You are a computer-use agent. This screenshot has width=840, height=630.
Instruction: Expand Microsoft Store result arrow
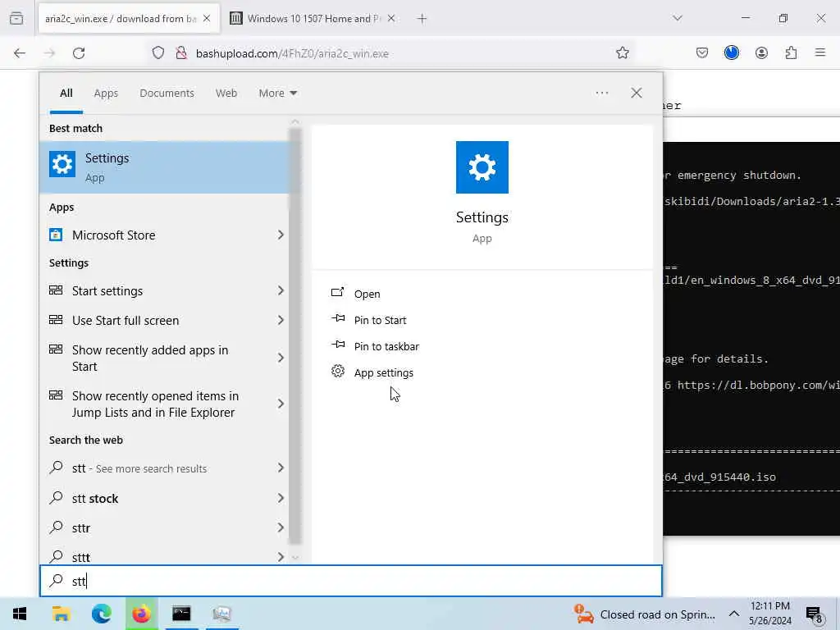tap(281, 235)
